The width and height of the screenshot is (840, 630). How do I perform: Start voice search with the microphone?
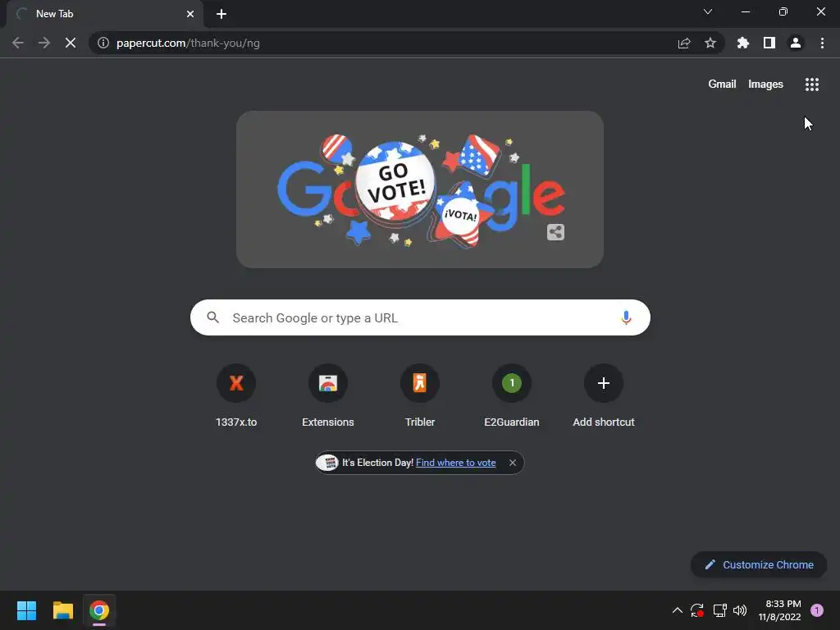pyautogui.click(x=626, y=317)
